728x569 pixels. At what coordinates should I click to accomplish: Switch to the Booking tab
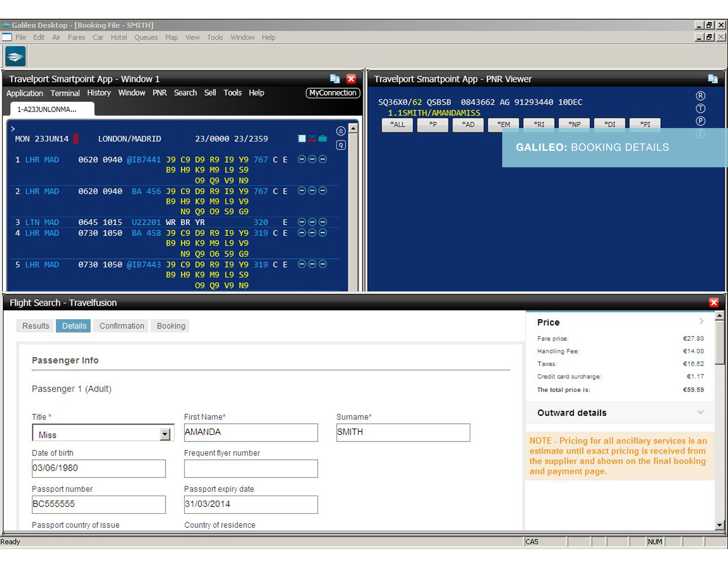171,326
